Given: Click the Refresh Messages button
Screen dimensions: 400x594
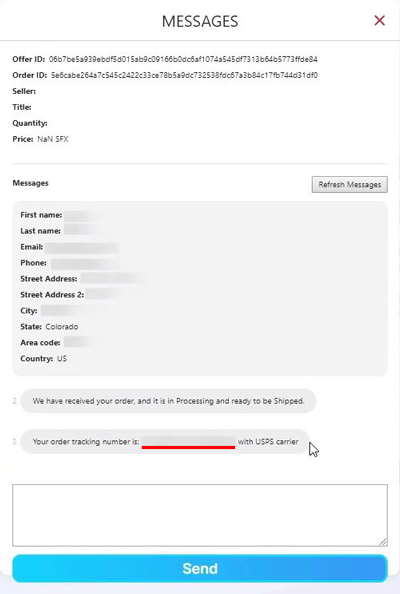Looking at the screenshot, I should [350, 184].
